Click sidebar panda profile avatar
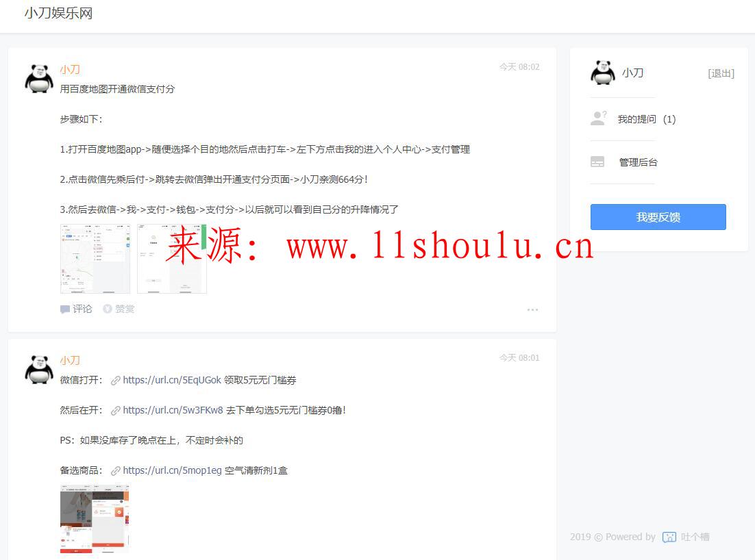The image size is (755, 560). [x=603, y=73]
